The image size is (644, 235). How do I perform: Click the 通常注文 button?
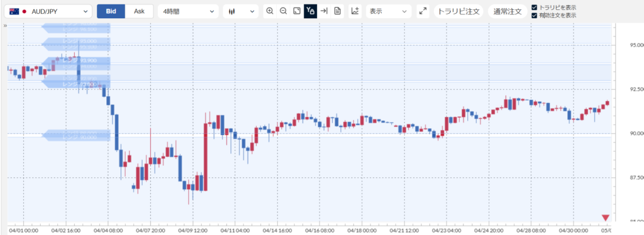coord(508,11)
